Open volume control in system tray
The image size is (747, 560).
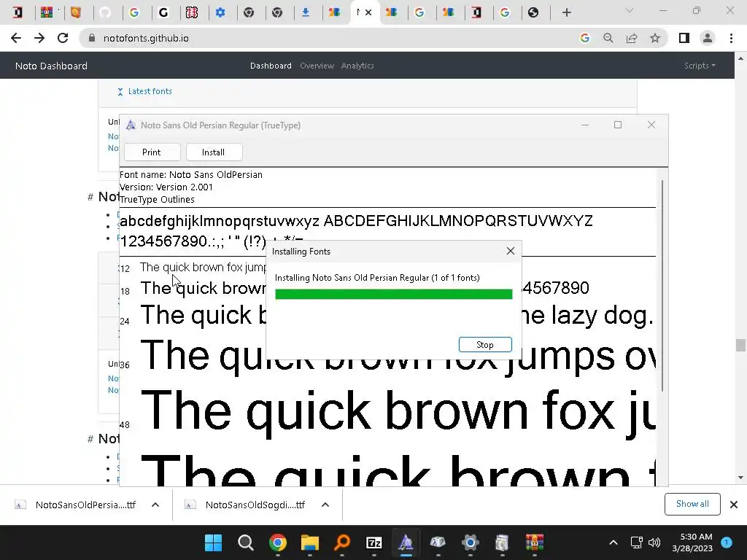[x=654, y=542]
